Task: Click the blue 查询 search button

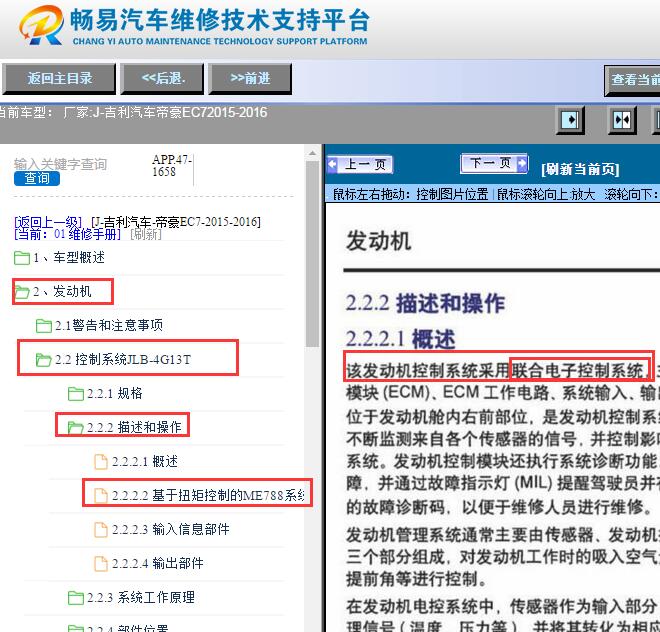Action: tap(37, 179)
